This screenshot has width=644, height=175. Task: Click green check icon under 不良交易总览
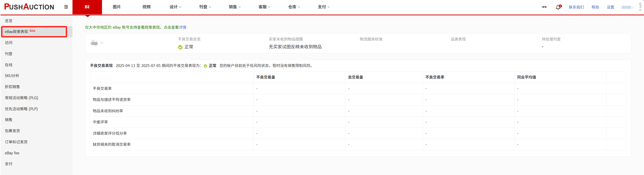(x=180, y=47)
